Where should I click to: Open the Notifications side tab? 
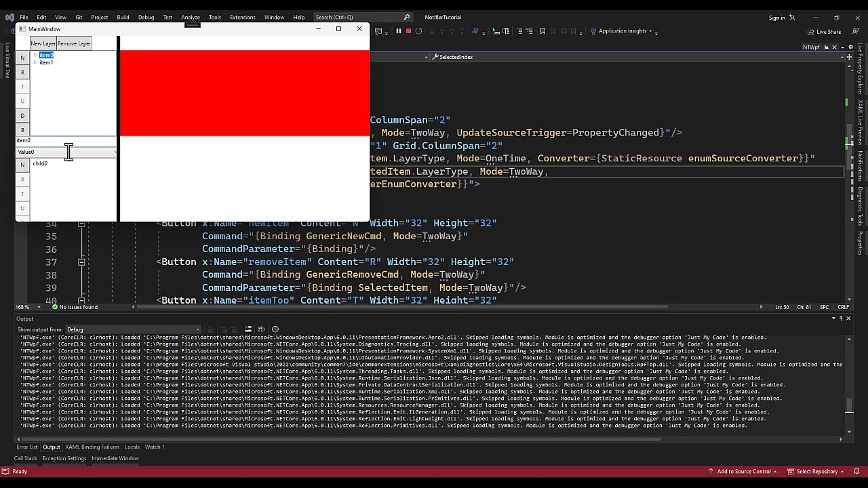click(860, 166)
